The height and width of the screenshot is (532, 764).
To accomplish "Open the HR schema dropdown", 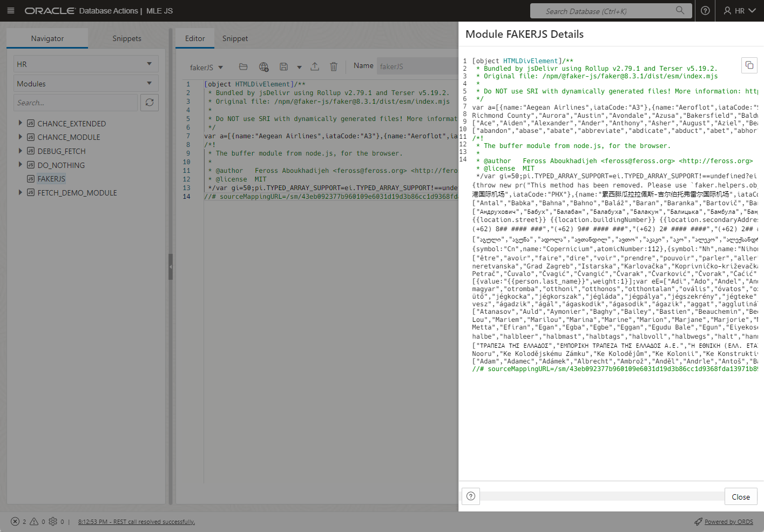I will 86,64.
